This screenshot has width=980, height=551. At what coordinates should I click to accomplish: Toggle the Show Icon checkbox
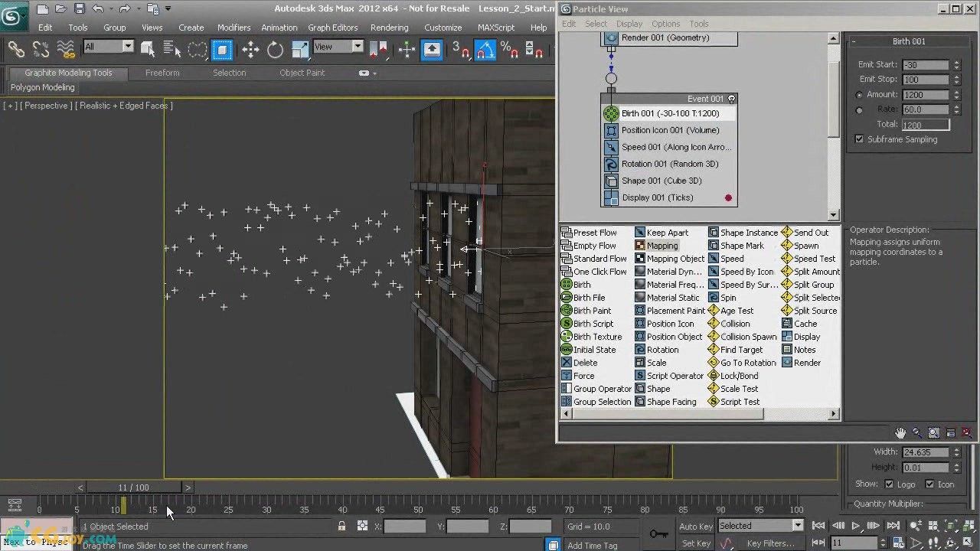(x=929, y=484)
